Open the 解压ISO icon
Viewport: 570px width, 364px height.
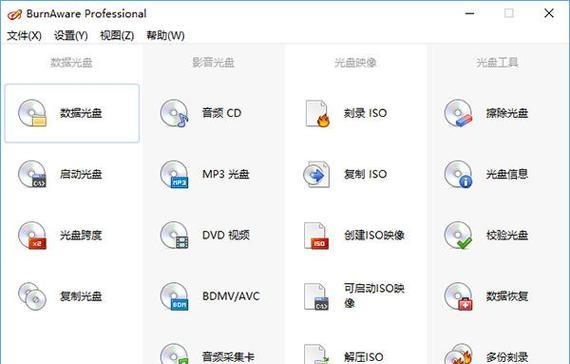click(x=317, y=354)
